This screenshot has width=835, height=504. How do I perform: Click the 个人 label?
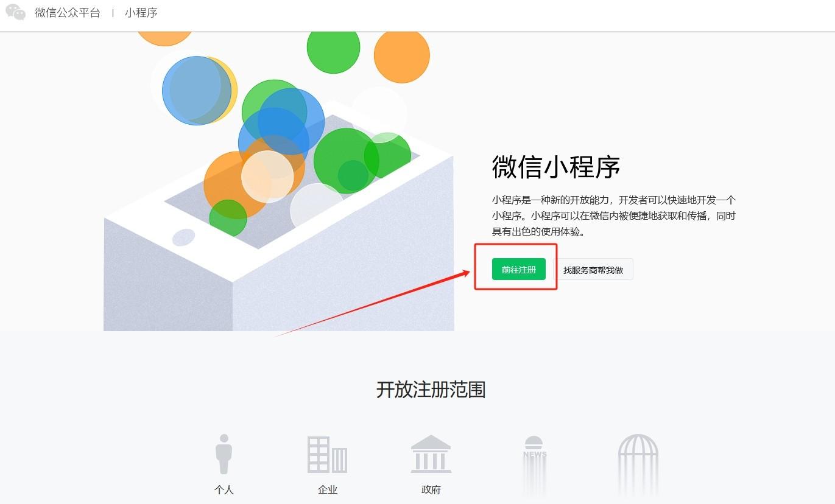click(224, 490)
